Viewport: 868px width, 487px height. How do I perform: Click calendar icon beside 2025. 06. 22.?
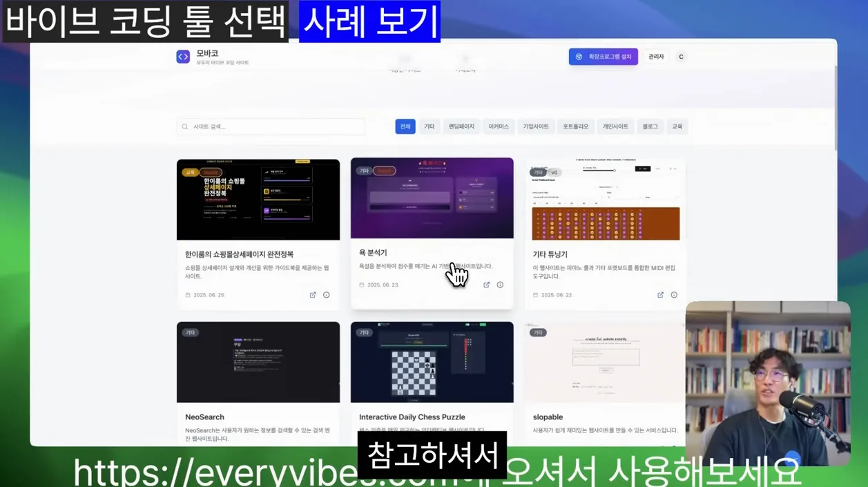tap(536, 295)
